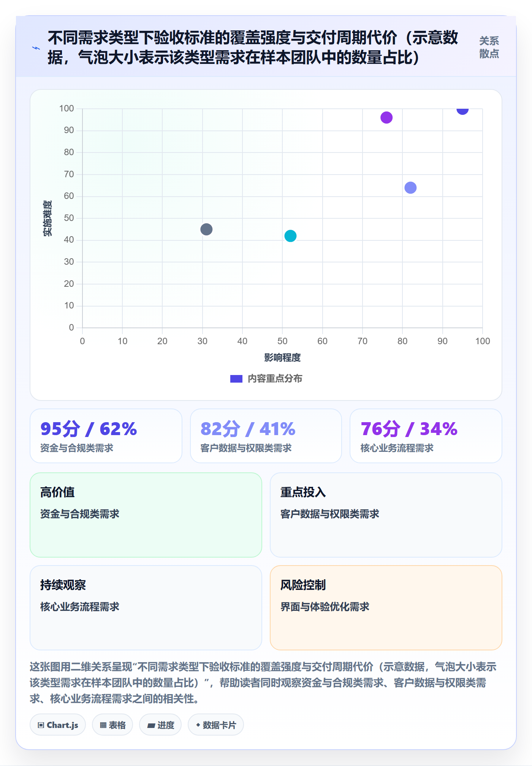Click the 重点投入 quadrant card
The width and height of the screenshot is (532, 766).
point(386,515)
